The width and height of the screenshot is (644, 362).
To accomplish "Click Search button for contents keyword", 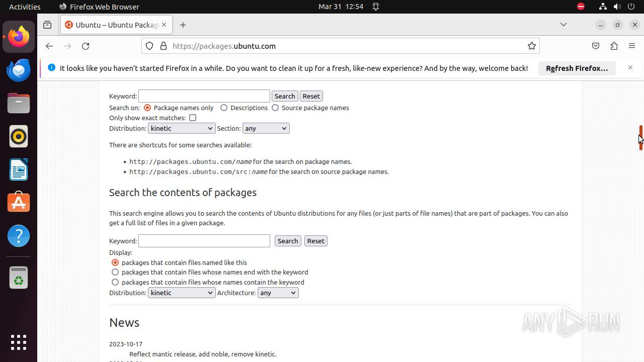I will [x=288, y=241].
